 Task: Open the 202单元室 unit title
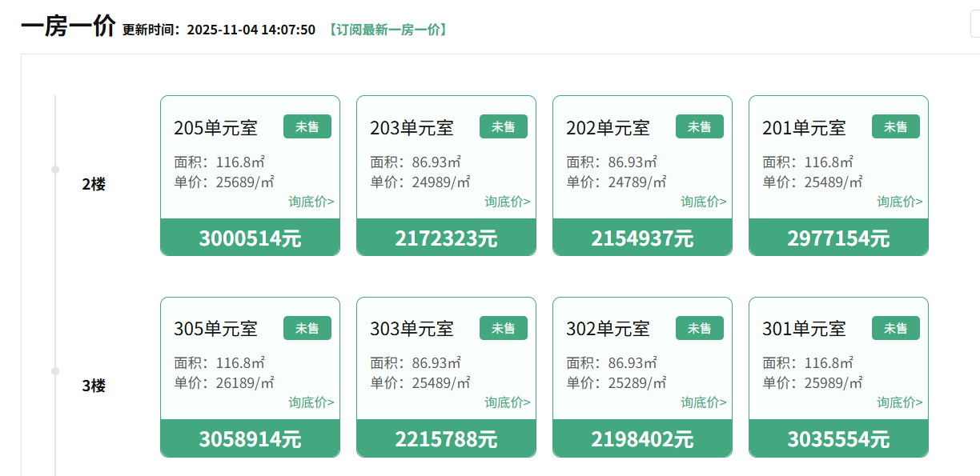pyautogui.click(x=608, y=128)
